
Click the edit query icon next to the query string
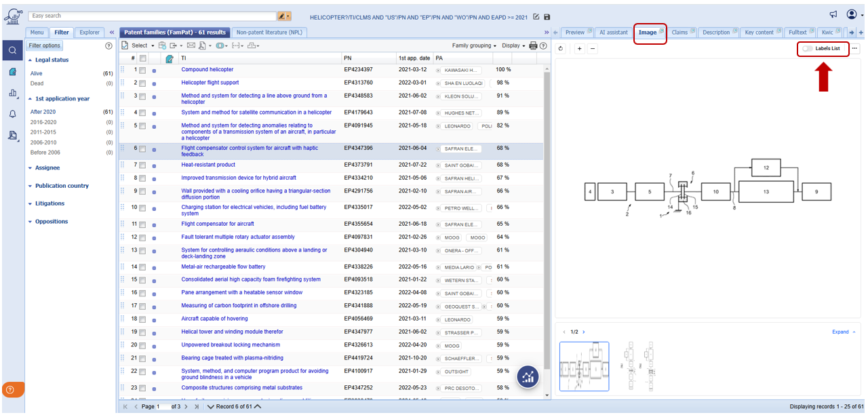[x=536, y=16]
